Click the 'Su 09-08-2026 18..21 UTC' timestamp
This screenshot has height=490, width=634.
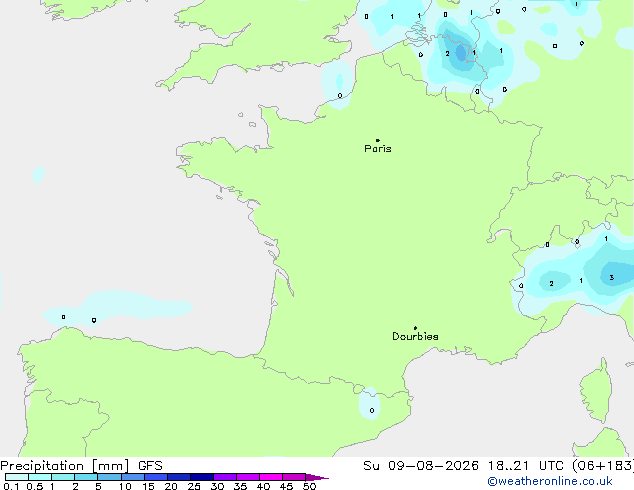[463, 466]
